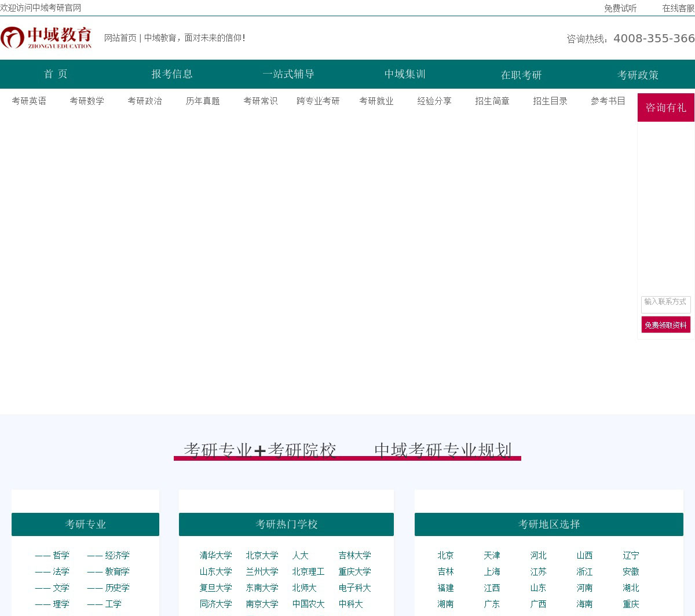Click the 考研英语 sub-navigation link

29,101
